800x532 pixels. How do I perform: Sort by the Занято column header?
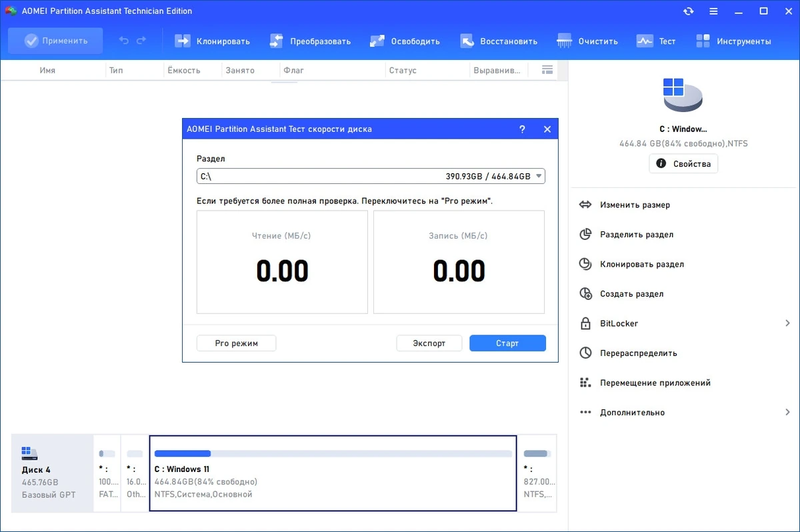[240, 70]
